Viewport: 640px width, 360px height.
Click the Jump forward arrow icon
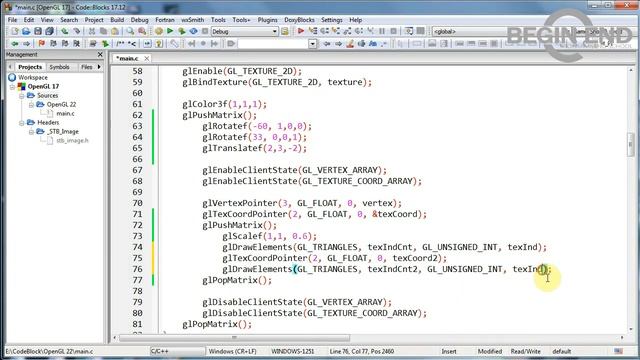[27, 43]
